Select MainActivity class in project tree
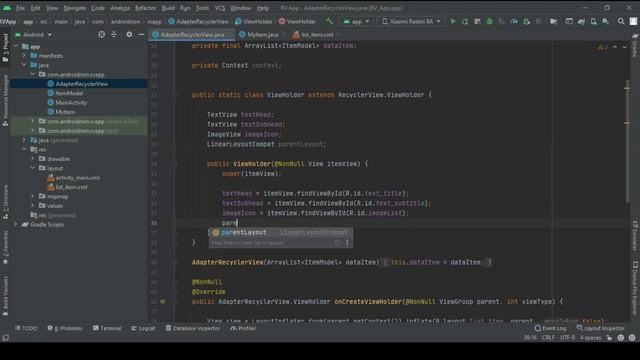This screenshot has width=640, height=360. coord(71,102)
